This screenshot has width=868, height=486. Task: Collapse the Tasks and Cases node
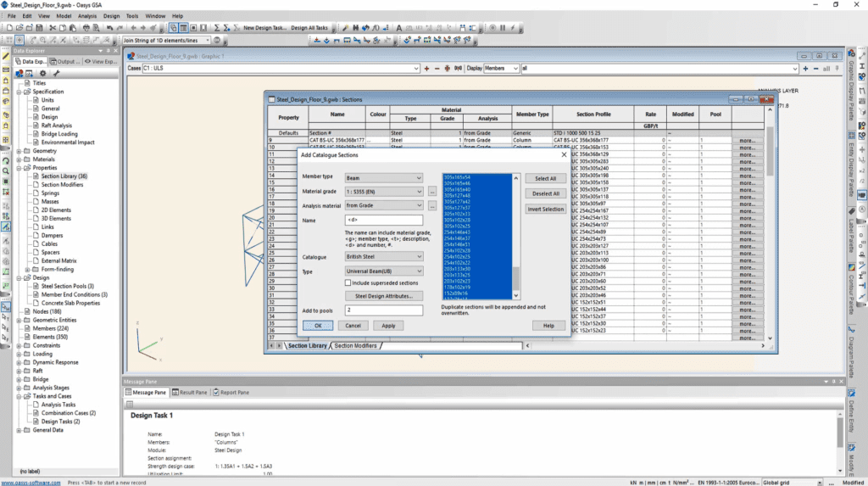(x=19, y=397)
